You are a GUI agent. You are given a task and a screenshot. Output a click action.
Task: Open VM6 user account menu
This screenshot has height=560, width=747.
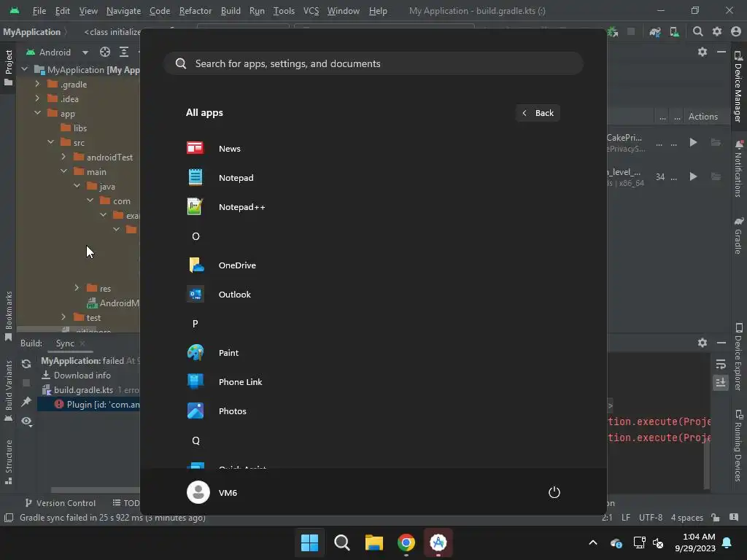click(x=212, y=492)
